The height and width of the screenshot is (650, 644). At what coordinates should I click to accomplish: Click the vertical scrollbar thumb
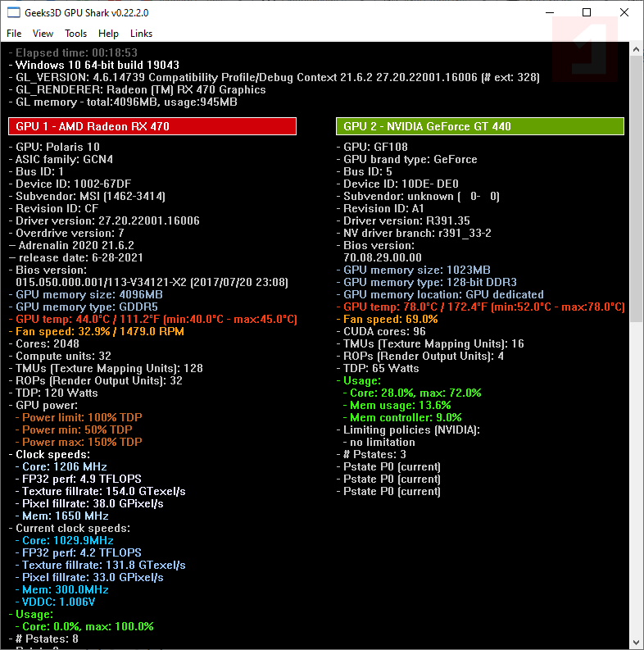point(636,189)
